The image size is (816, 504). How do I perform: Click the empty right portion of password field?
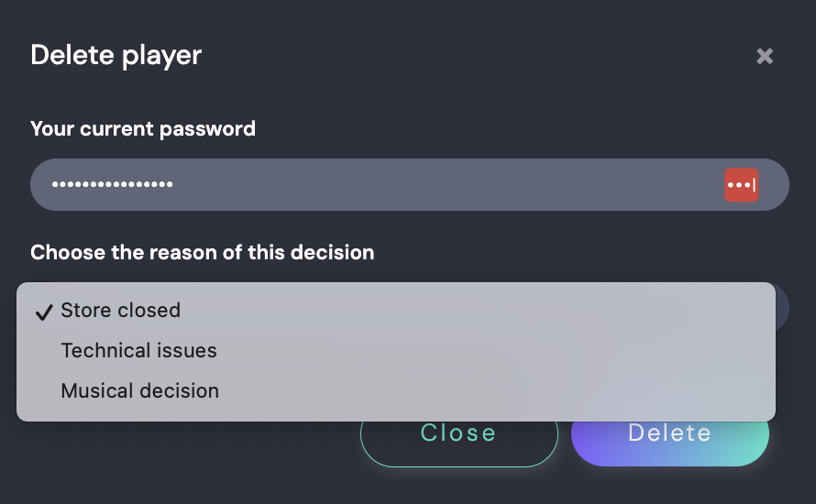click(x=550, y=184)
